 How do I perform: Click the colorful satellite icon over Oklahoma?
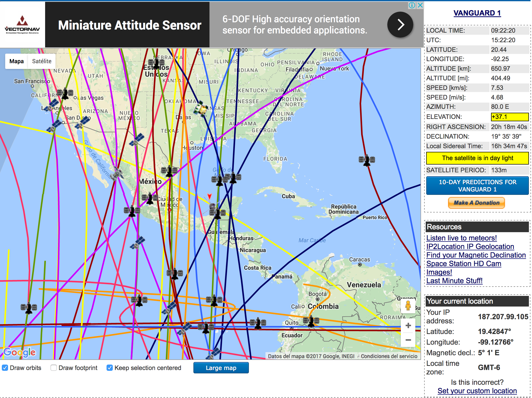click(201, 109)
